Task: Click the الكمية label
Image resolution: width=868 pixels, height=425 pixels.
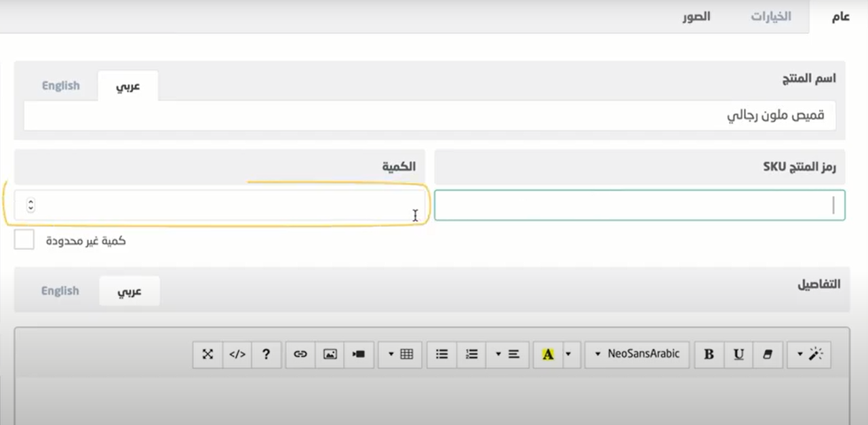Action: (x=397, y=166)
